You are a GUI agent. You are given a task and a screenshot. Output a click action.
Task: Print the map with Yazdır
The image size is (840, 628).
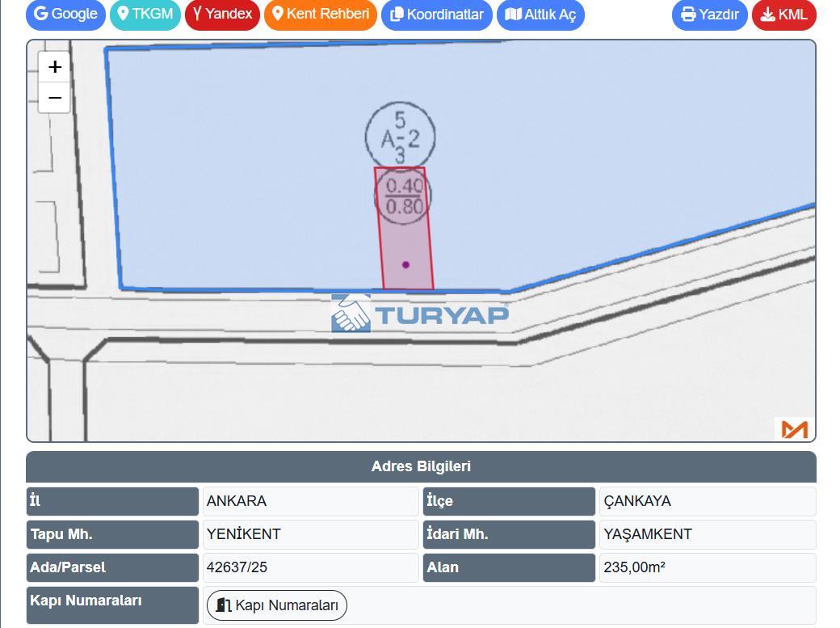pyautogui.click(x=709, y=15)
